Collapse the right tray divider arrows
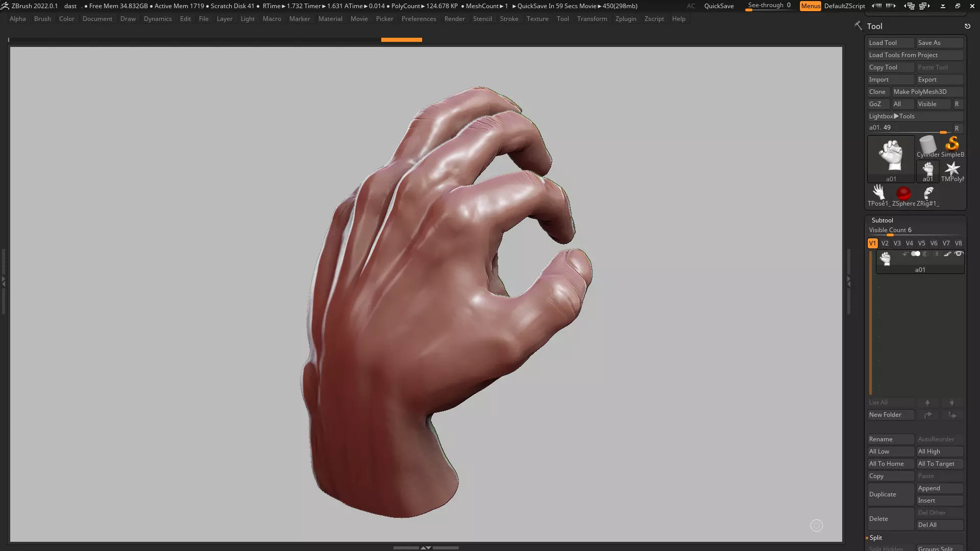980x551 pixels. (x=849, y=281)
